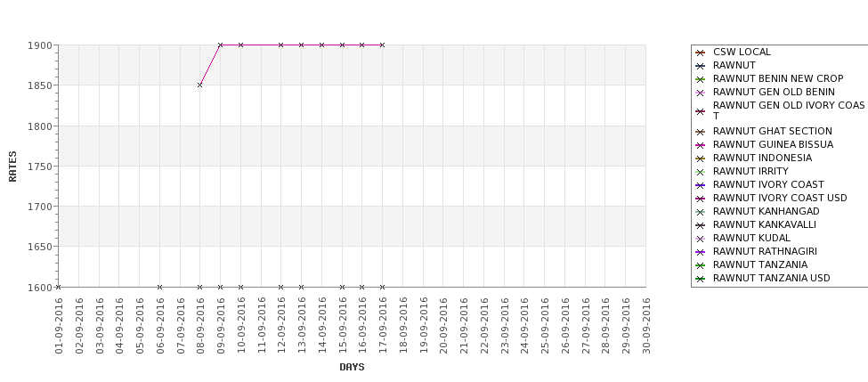Click the RAWNUT BENIN NEW CROP legend marker
Viewport: 868px width, 382px height.
tap(701, 79)
